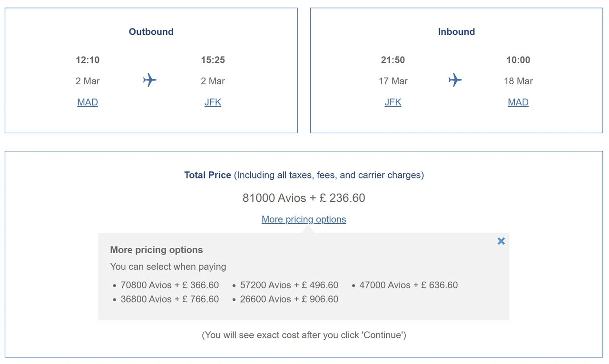The image size is (609, 364).
Task: Click the Total Price heading text
Action: coord(207,175)
